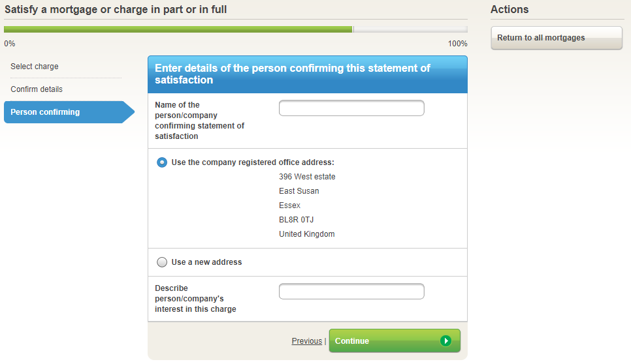Screen dimensions: 631x364
Task: Select the company registered office address radio
Action: pos(162,162)
